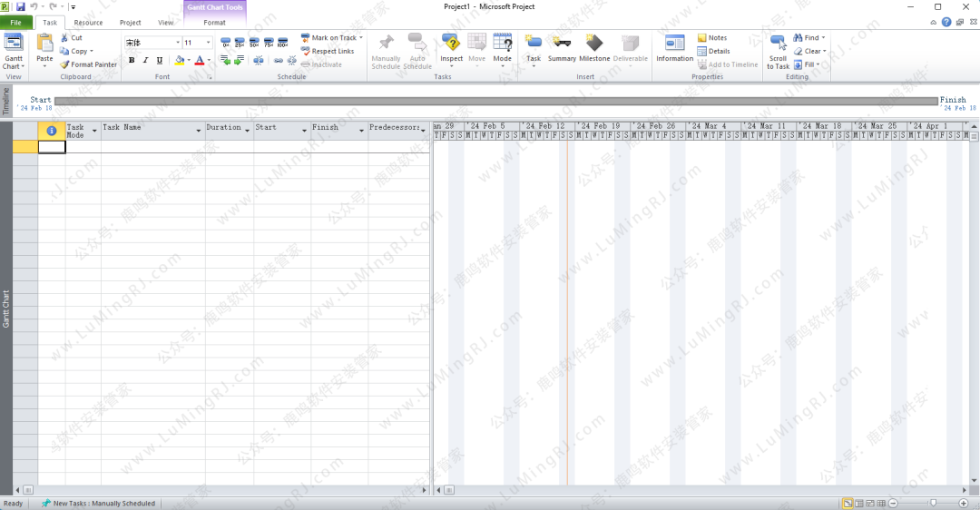Viewport: 980px width, 510px height.
Task: Toggle bold formatting
Action: 132,61
